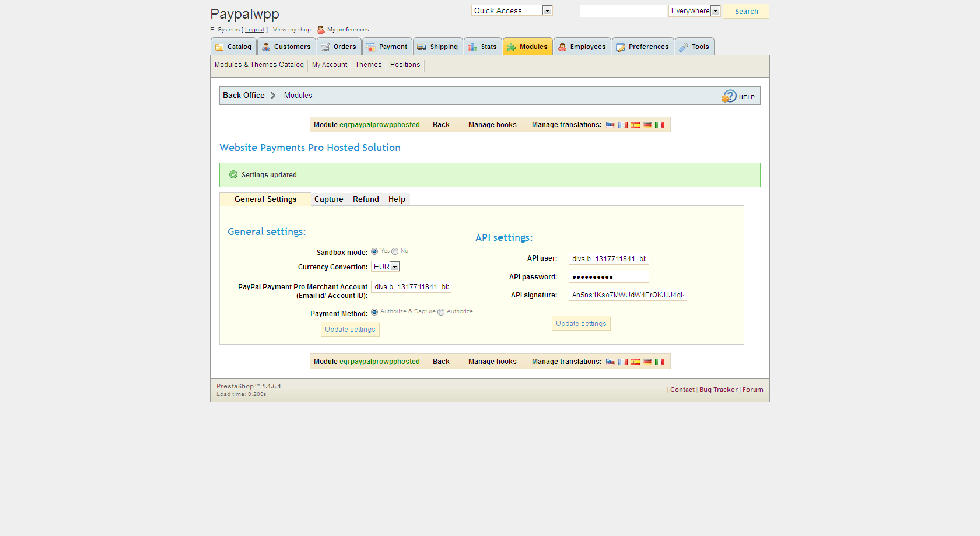Click the My preferences user icon
980x536 pixels.
[x=321, y=30]
